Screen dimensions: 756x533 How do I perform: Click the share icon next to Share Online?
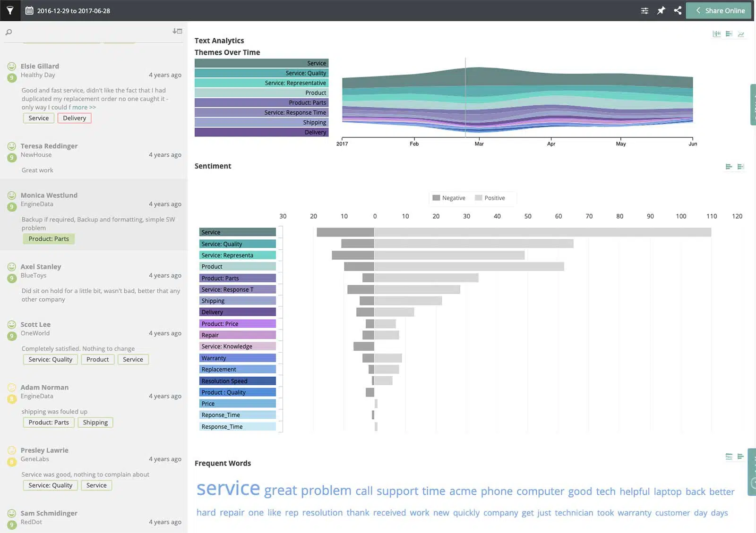pyautogui.click(x=678, y=10)
